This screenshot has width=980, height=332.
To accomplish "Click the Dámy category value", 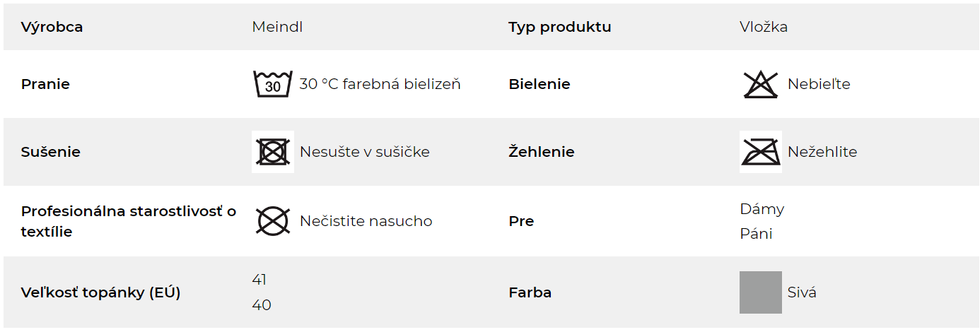I will tap(762, 209).
